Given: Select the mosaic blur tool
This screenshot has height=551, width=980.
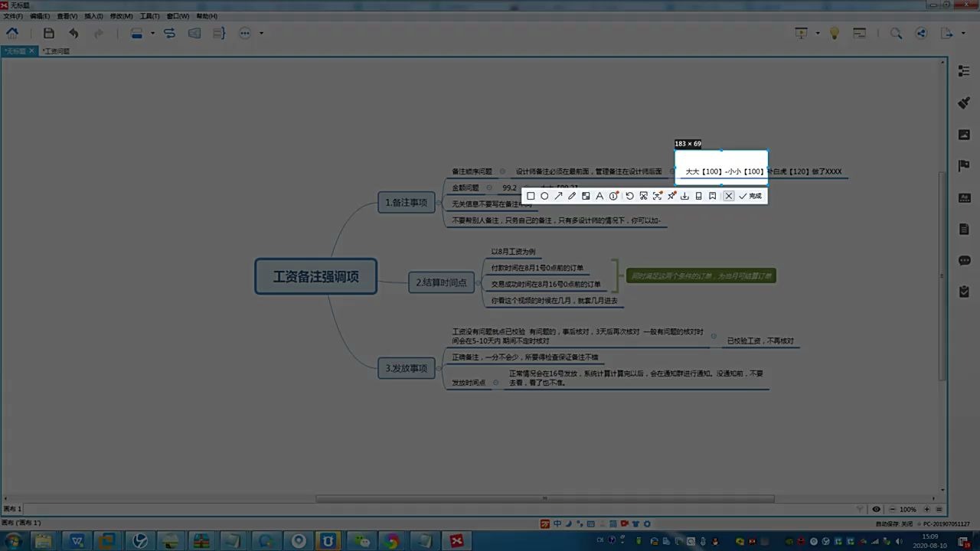Looking at the screenshot, I should (x=586, y=196).
